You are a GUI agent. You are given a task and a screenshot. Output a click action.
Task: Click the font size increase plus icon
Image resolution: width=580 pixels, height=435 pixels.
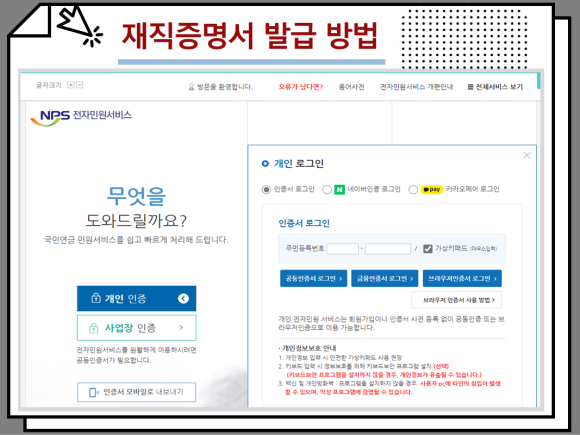(70, 85)
